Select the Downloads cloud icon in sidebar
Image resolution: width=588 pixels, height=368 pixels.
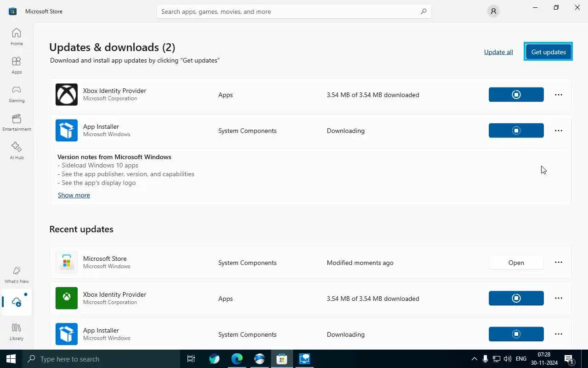[17, 302]
